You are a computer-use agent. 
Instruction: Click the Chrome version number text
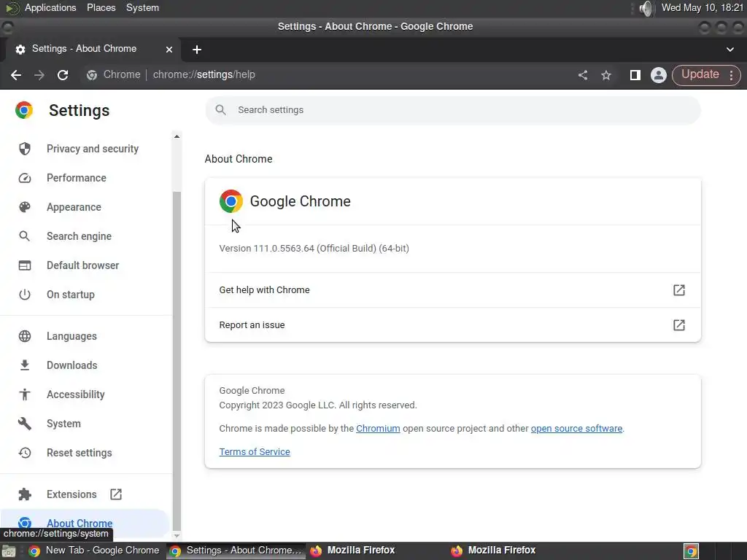coord(314,248)
